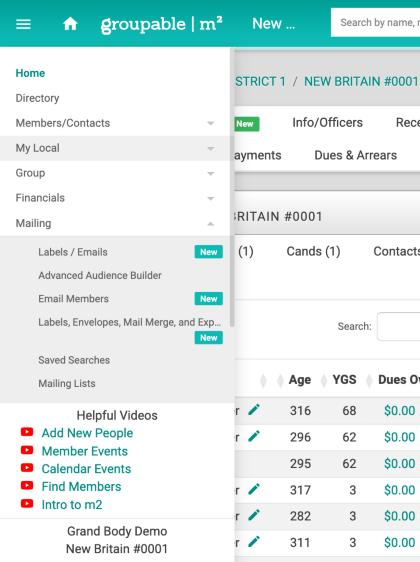
Task: Click $0.00 dues in age 295 row
Action: point(400,463)
